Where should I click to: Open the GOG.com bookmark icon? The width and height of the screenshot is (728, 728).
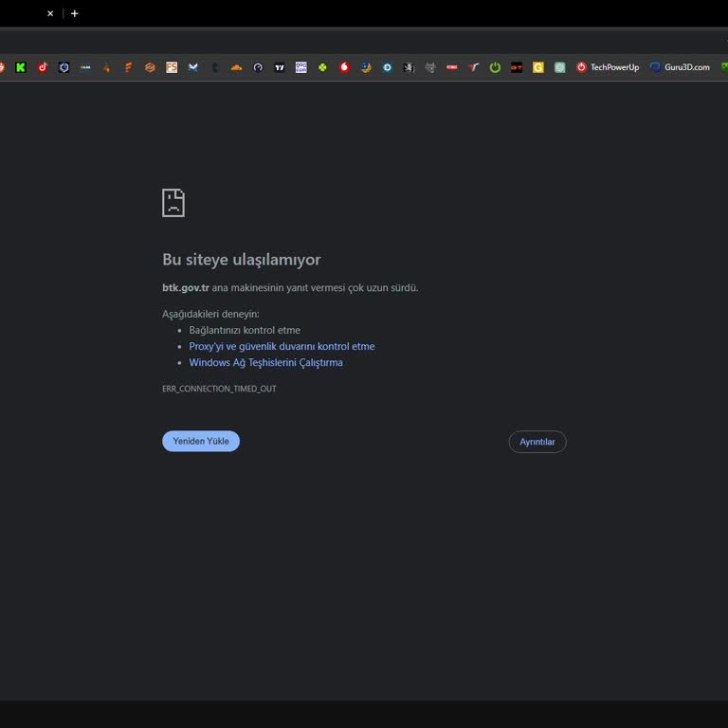tap(300, 67)
